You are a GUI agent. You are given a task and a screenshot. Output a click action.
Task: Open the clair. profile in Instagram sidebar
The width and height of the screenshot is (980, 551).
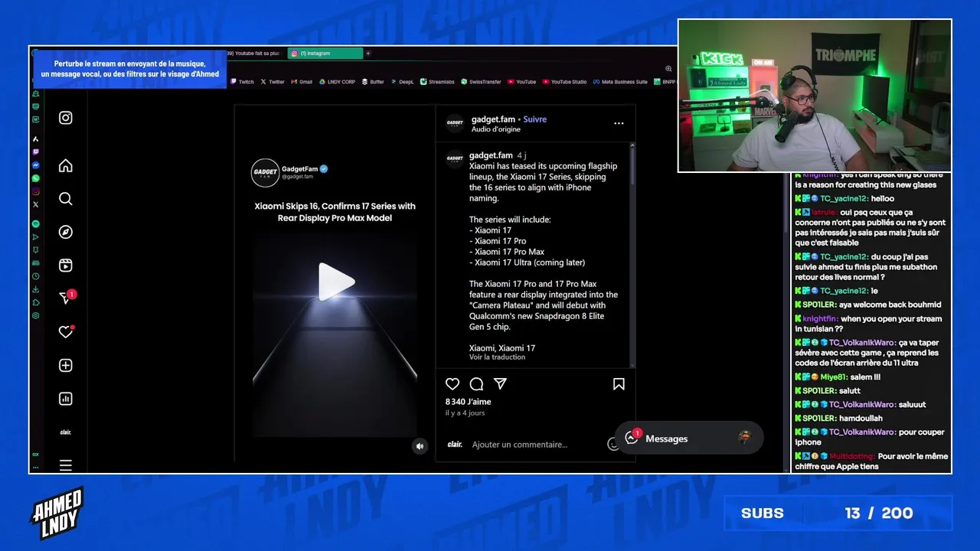(x=66, y=432)
